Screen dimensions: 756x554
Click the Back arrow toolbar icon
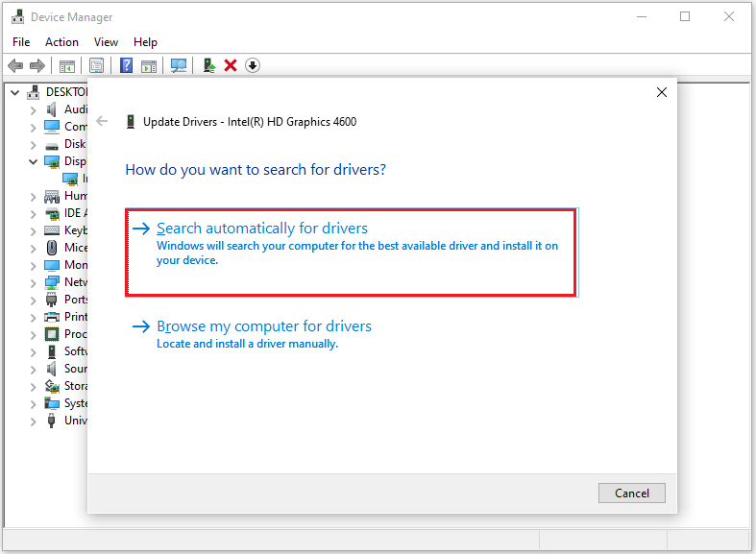15,65
